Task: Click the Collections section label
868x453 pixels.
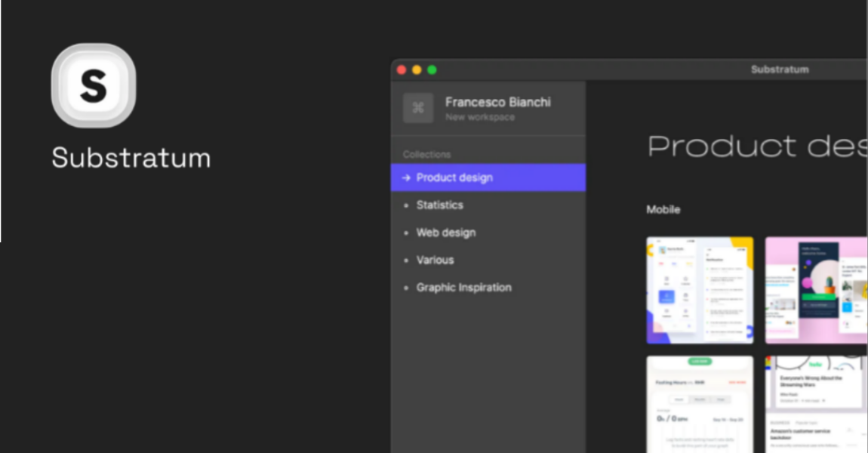Action: [x=426, y=155]
